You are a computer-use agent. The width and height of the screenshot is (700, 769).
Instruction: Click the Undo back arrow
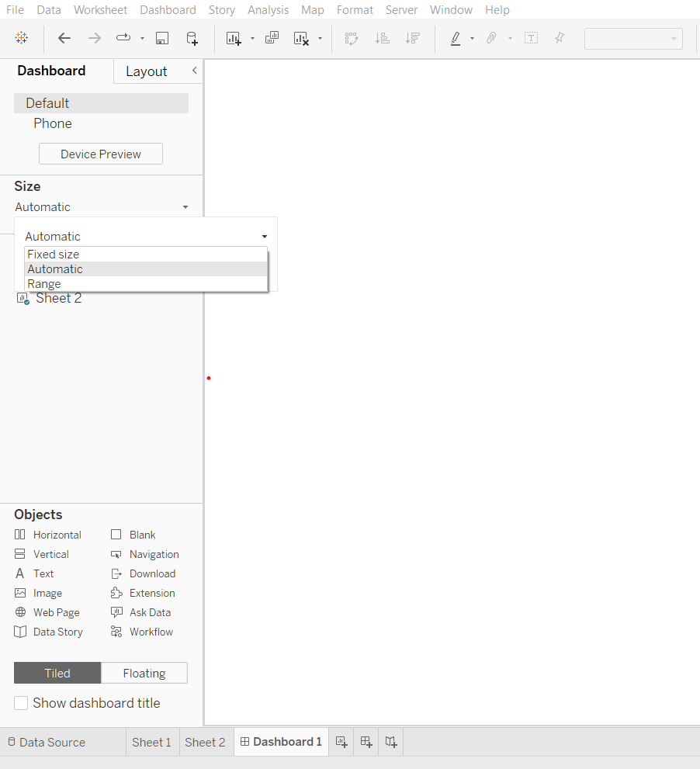click(x=64, y=38)
